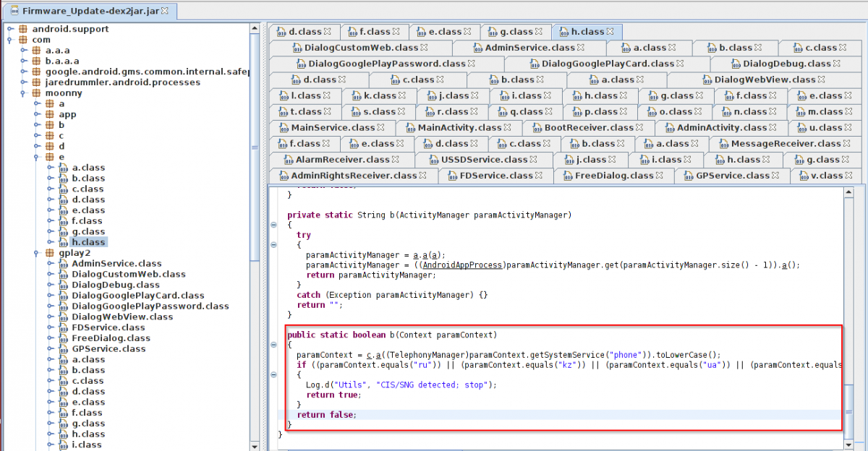868x451 pixels.
Task: Close the MainActivity.class editor tab
Action: 508,127
